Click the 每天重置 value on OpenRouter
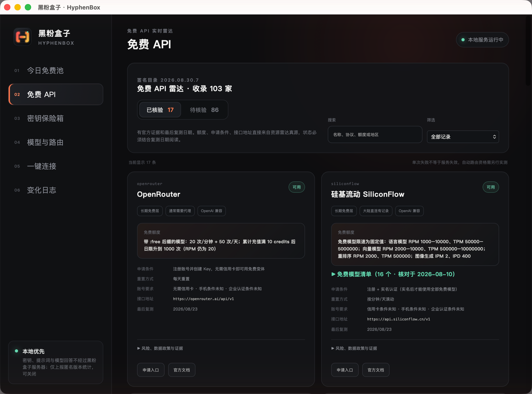The image size is (532, 394). coord(181,279)
